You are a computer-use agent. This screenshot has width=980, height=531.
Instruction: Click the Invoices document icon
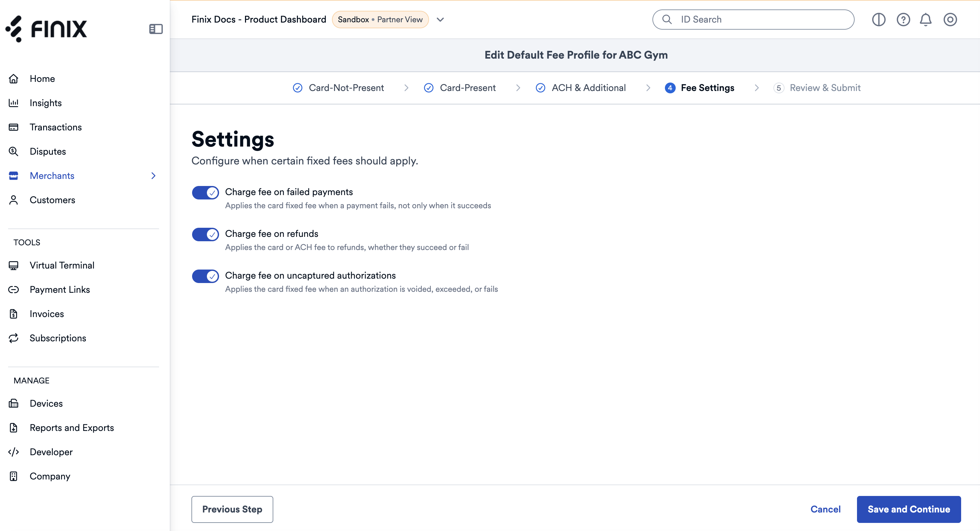pos(14,314)
